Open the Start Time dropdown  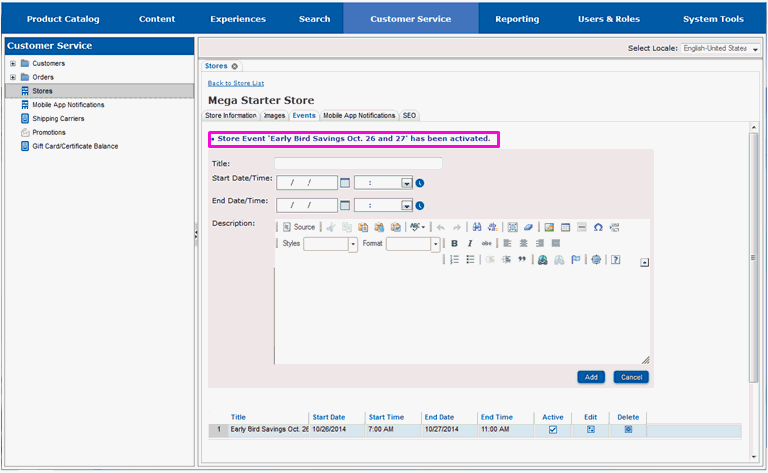(407, 183)
